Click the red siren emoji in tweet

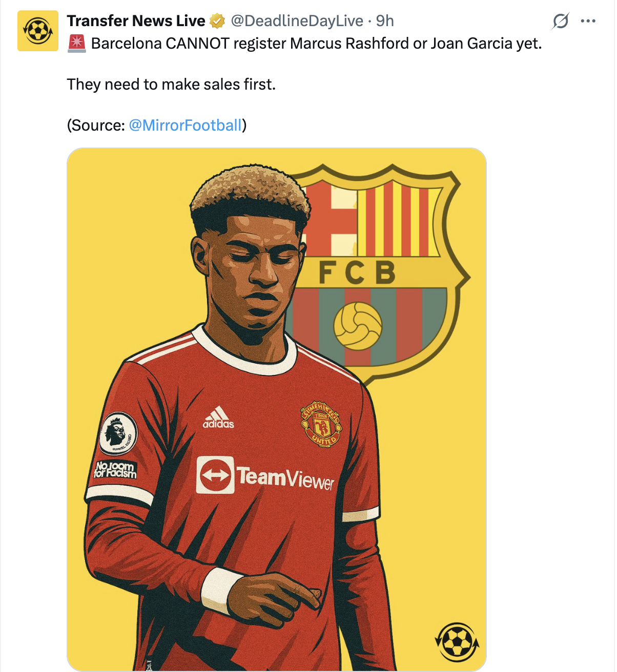(x=77, y=44)
